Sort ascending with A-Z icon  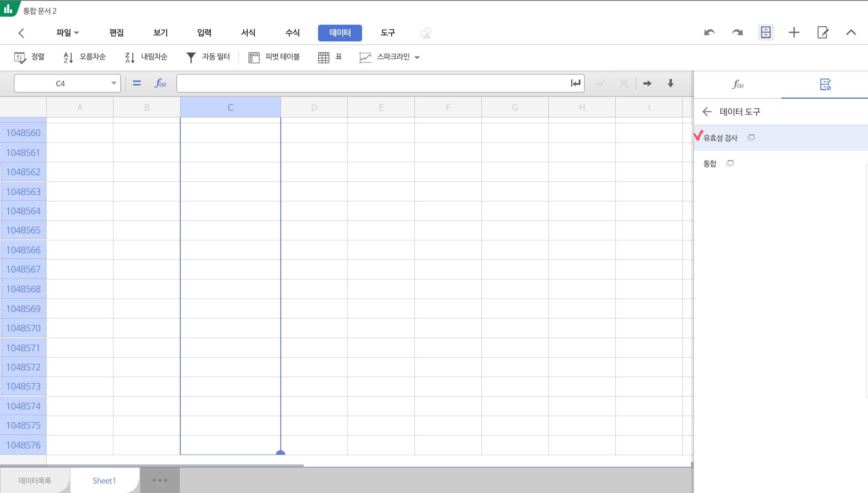[68, 57]
